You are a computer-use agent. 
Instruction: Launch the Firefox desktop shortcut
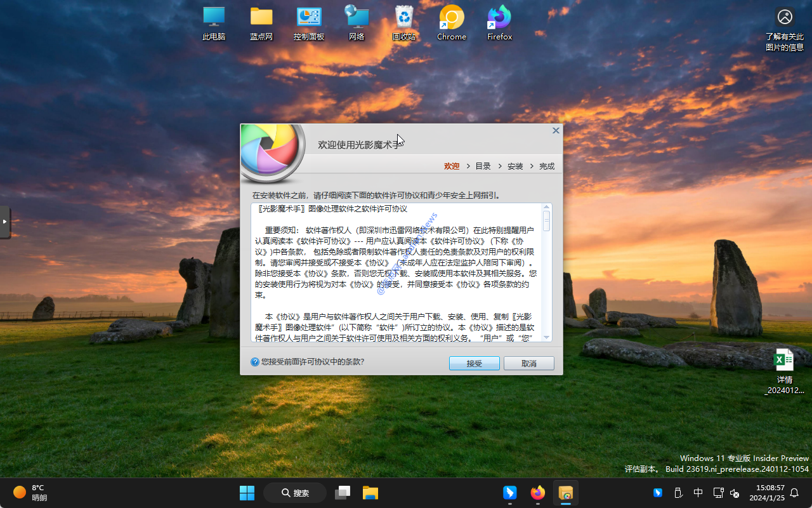pyautogui.click(x=499, y=23)
